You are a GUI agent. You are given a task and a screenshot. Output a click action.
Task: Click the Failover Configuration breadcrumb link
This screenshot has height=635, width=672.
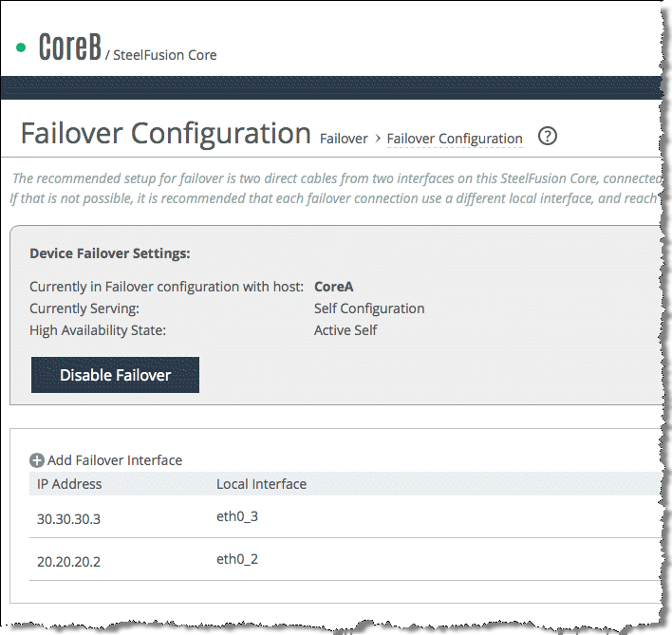point(455,139)
